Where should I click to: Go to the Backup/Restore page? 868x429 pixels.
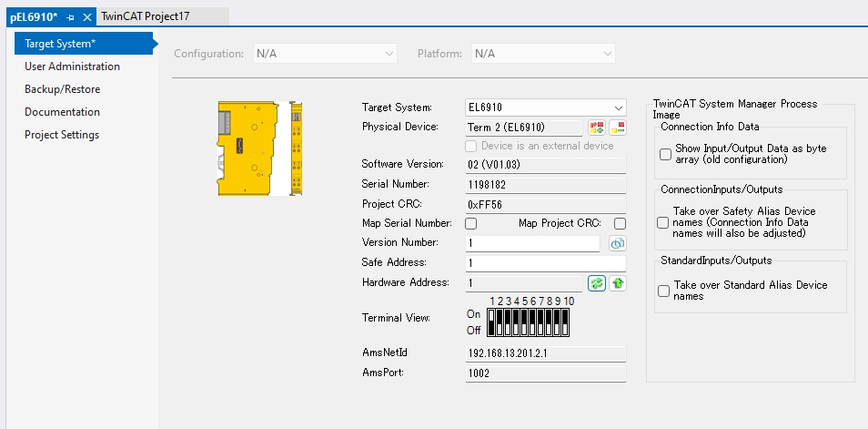pos(62,89)
